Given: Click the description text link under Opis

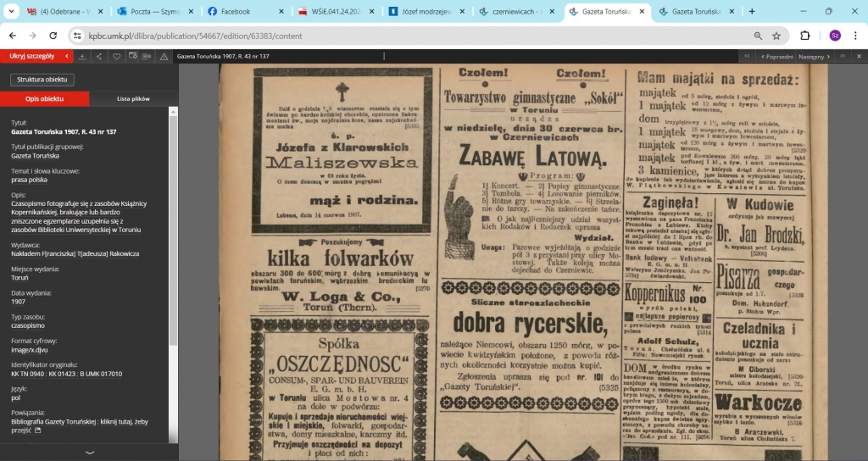Looking at the screenshot, I should coord(79,216).
